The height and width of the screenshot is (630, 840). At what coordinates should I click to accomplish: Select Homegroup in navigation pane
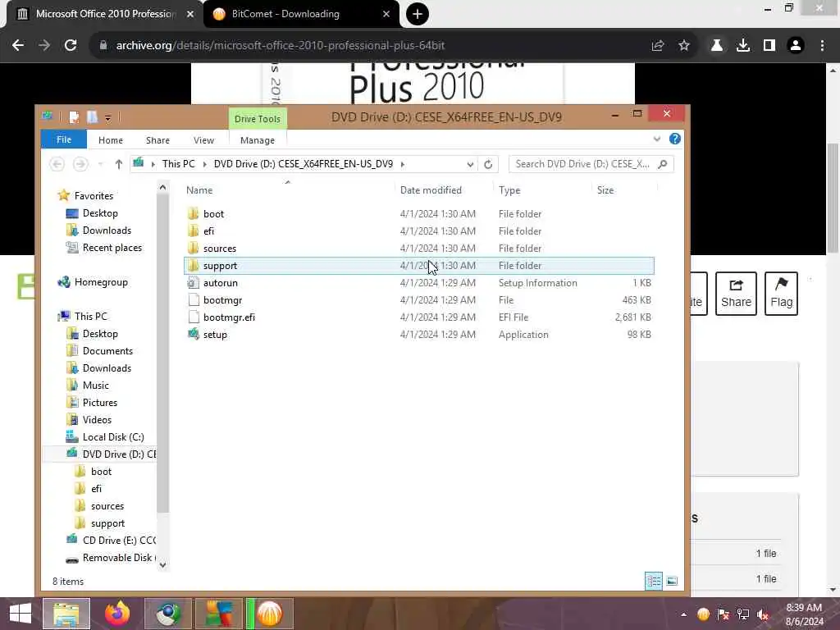101,282
